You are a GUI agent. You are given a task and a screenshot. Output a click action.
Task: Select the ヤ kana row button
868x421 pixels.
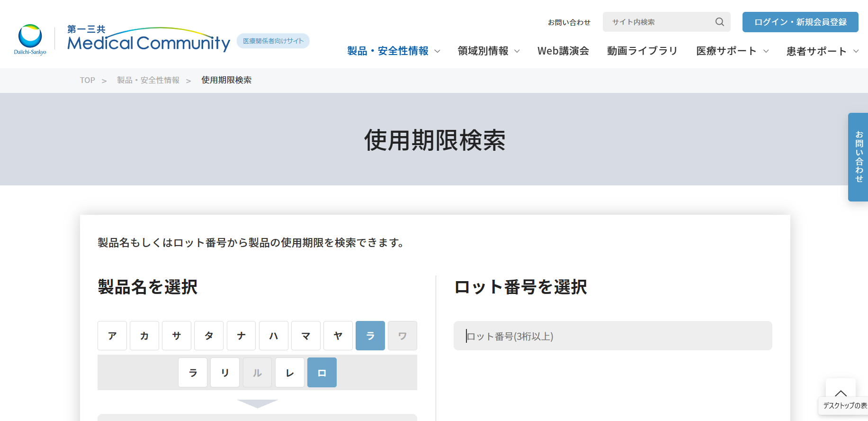[x=338, y=336]
